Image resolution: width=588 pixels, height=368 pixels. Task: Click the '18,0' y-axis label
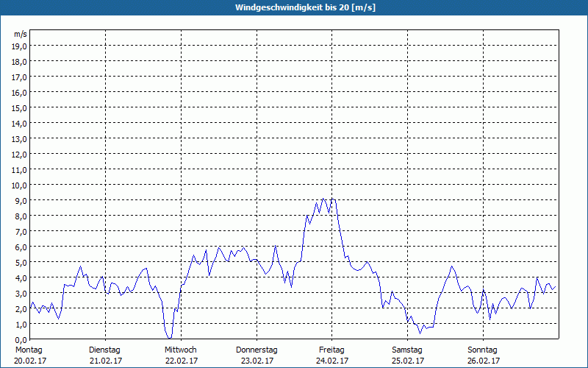[x=20, y=62]
